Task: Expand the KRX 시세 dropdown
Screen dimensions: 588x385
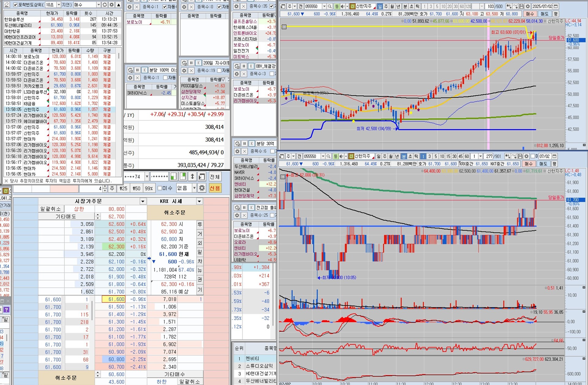Action: click(199, 201)
